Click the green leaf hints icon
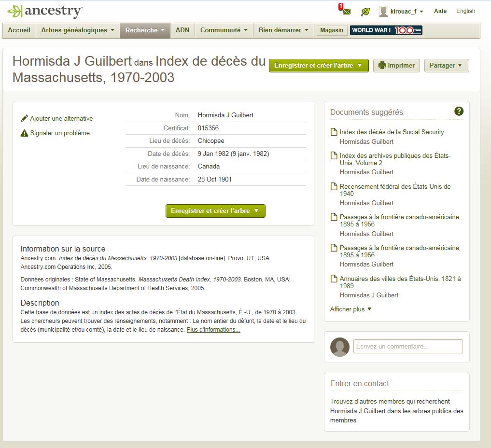Screen dimensions: 491x448 365,12
